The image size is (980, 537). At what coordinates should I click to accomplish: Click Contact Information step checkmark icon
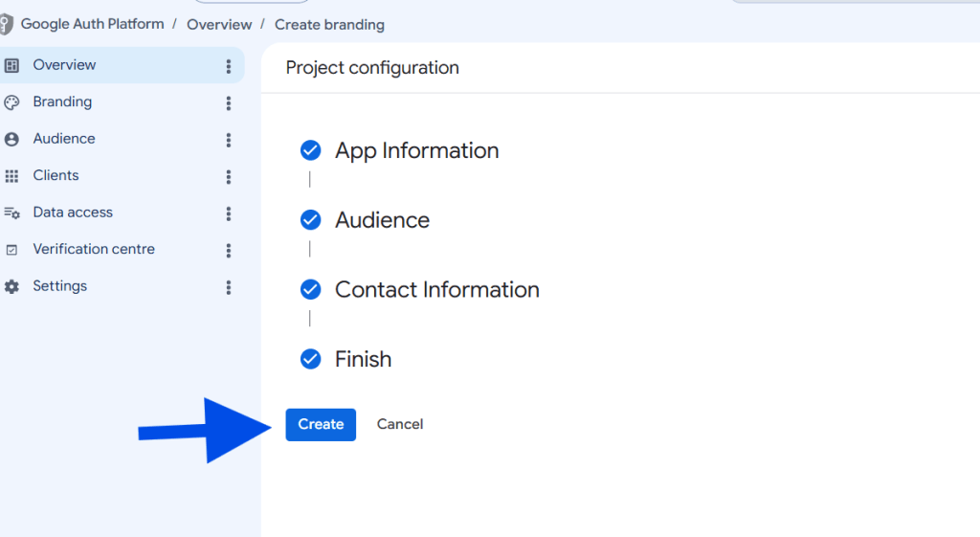tap(311, 289)
